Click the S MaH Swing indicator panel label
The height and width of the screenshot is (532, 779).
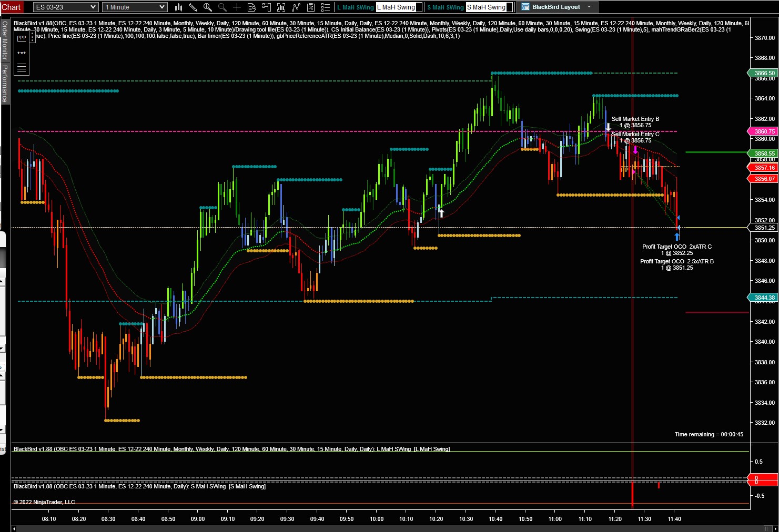[139, 486]
